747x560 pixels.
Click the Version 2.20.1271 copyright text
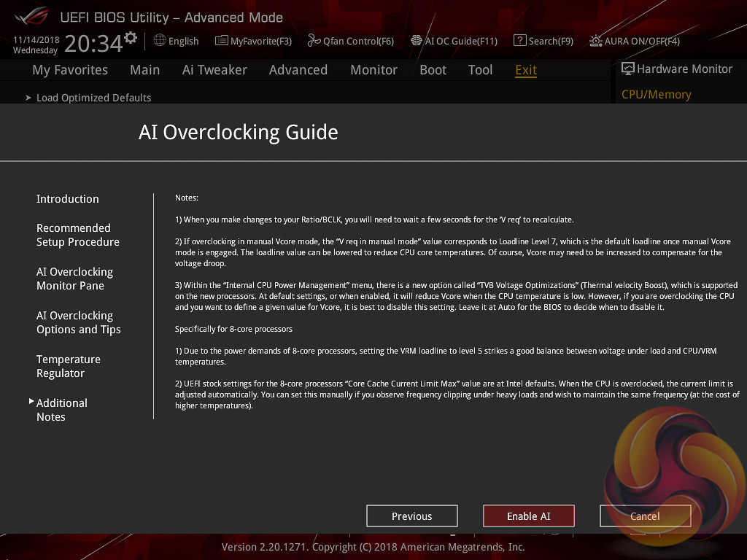coord(373,547)
